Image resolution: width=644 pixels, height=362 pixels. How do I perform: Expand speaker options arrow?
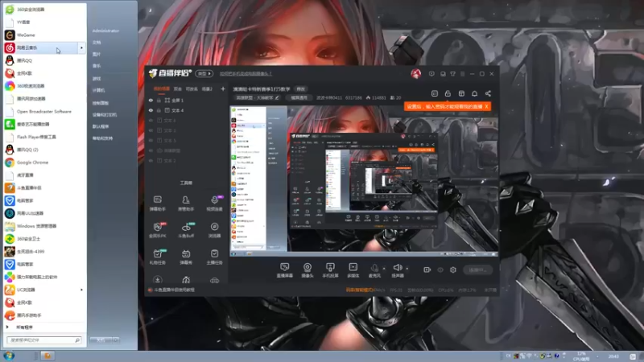click(407, 269)
